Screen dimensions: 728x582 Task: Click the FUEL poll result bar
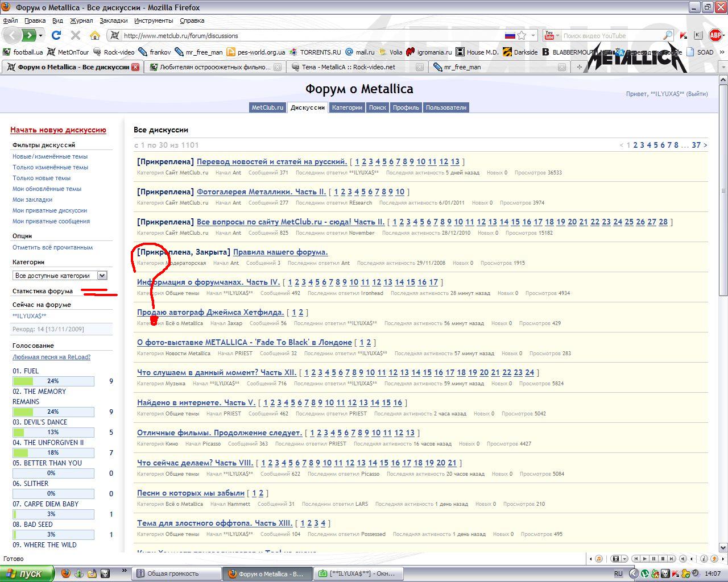[53, 381]
